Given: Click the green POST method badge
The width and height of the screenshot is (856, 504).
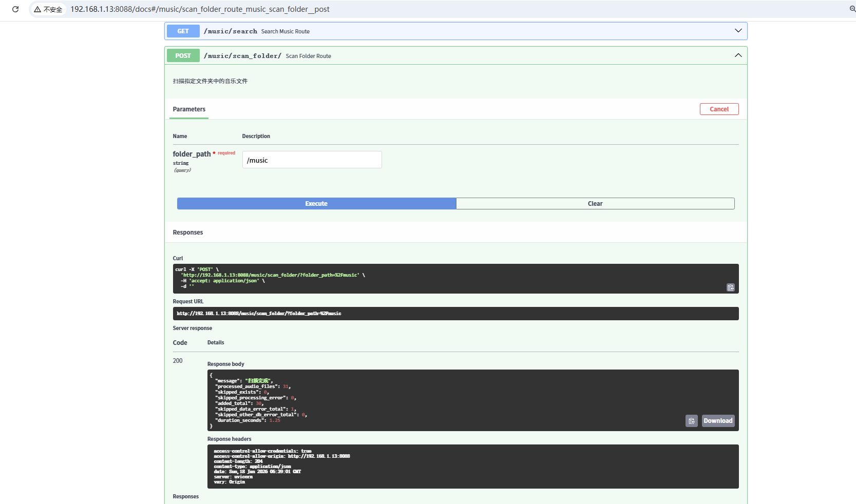Looking at the screenshot, I should [183, 56].
